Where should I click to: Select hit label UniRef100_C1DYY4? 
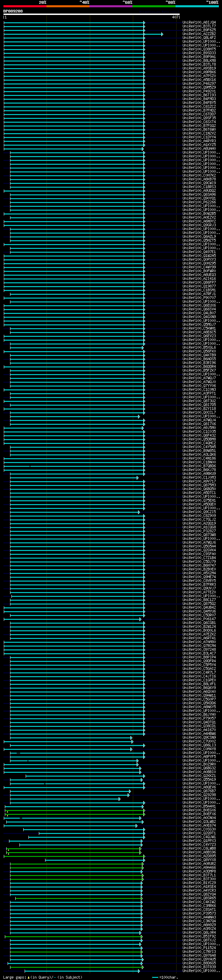click(x=199, y=137)
